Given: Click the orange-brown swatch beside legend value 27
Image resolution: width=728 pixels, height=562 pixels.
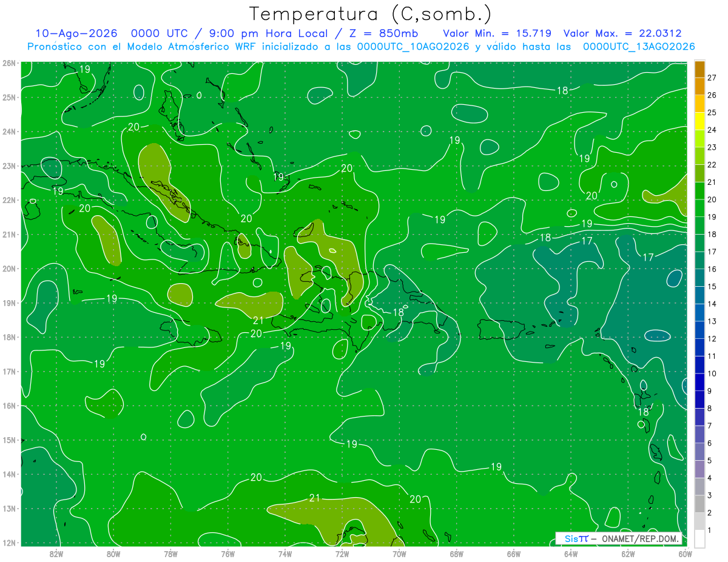Looking at the screenshot, I should point(699,70).
